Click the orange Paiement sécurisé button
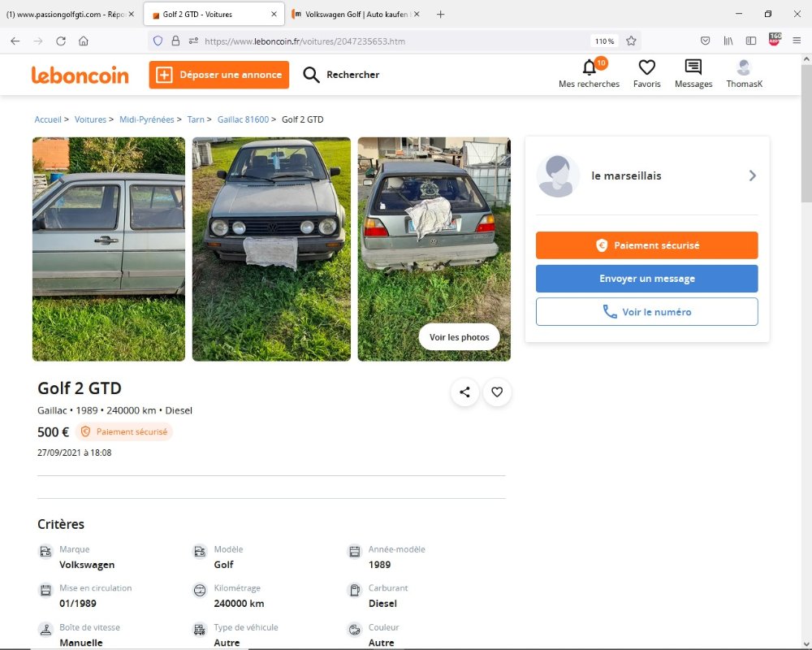 coord(647,245)
